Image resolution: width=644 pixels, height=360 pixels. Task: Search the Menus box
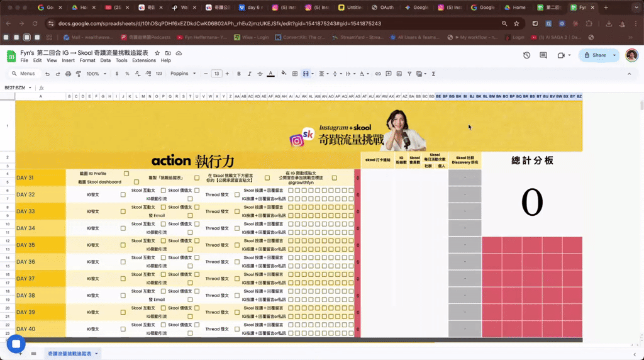[24, 74]
